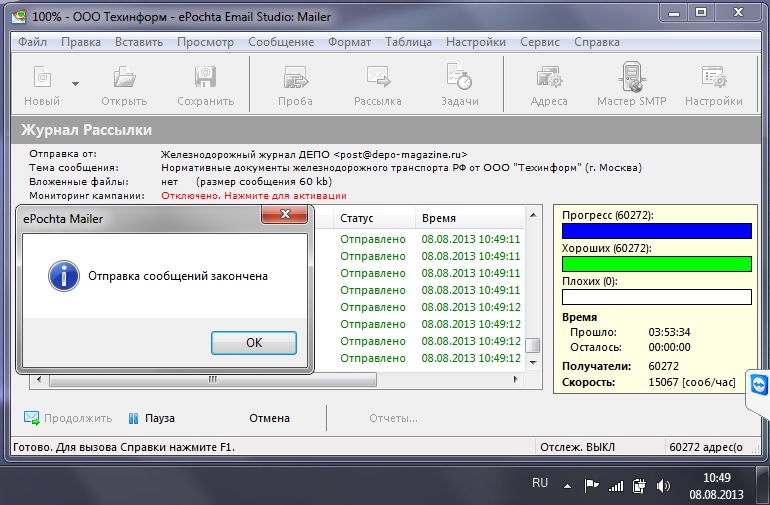The width and height of the screenshot is (770, 505).
Task: Click remaining time value 00:00:00
Action: [x=669, y=347]
